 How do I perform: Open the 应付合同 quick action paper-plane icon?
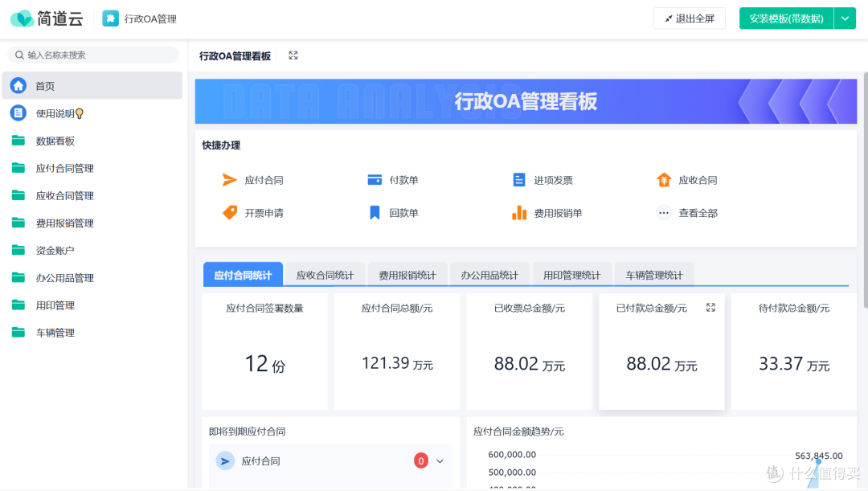click(231, 179)
